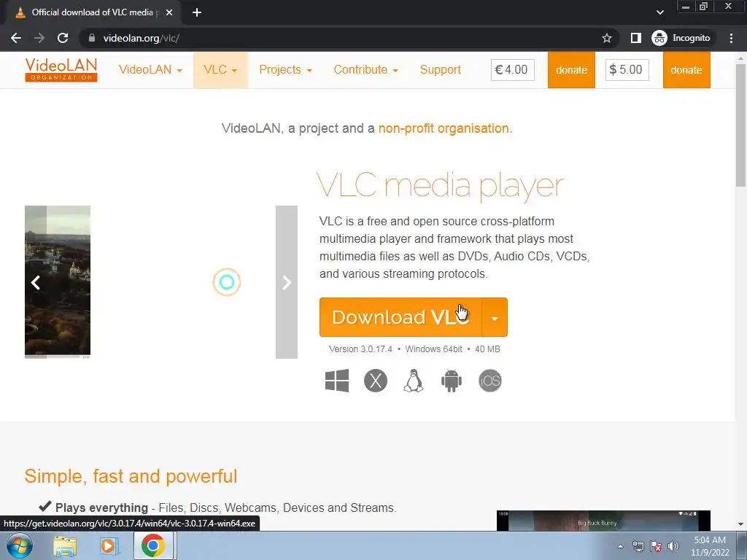The width and height of the screenshot is (747, 560).
Task: Click the Big Buck Bunny video thumbnail
Action: (x=603, y=521)
